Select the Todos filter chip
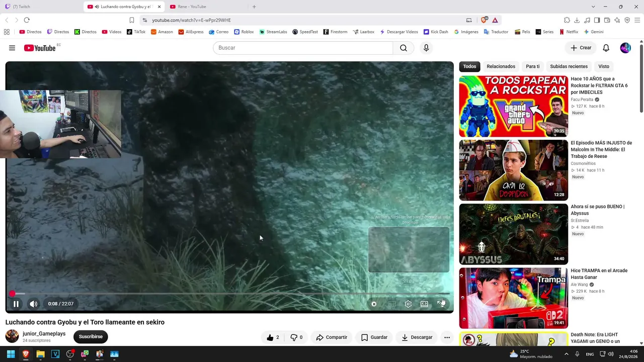Screen dimensions: 644x362 (x=469, y=66)
